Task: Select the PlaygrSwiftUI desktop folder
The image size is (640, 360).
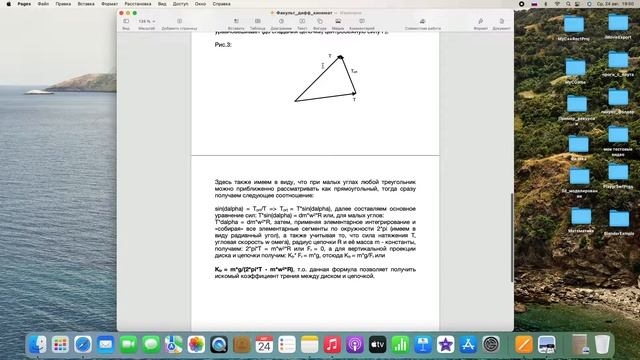Action: pos(618,177)
